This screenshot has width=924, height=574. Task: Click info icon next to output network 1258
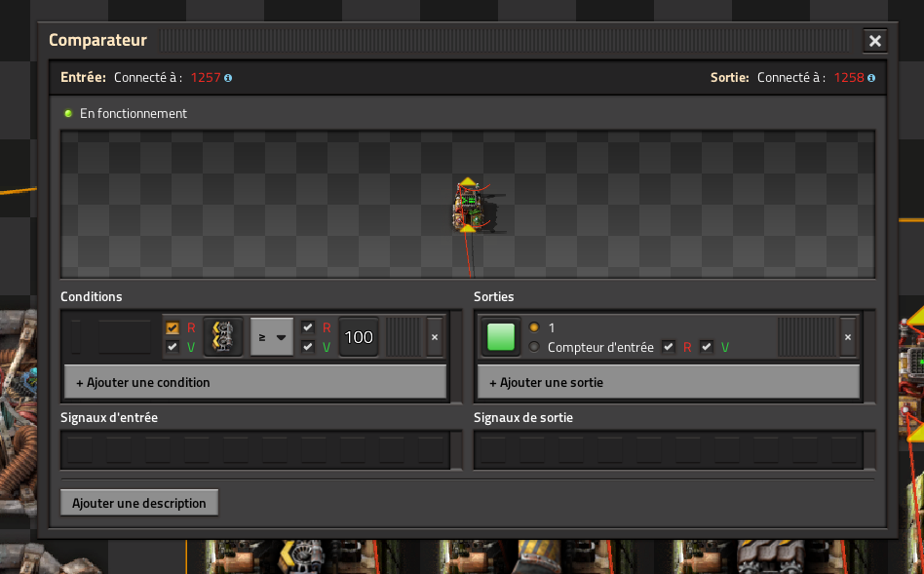pyautogui.click(x=871, y=78)
